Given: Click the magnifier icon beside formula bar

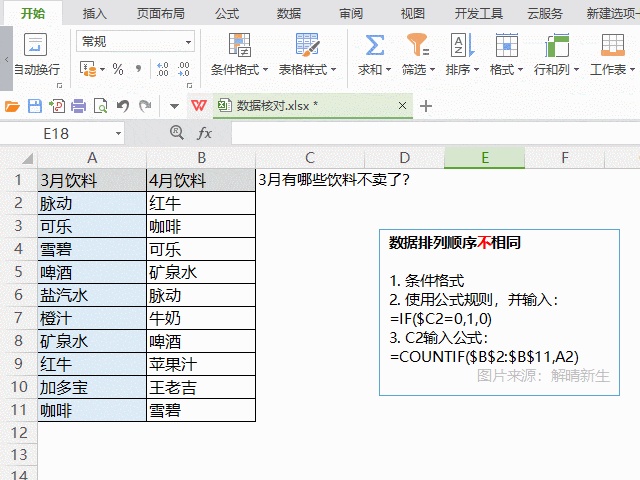Looking at the screenshot, I should [177, 133].
